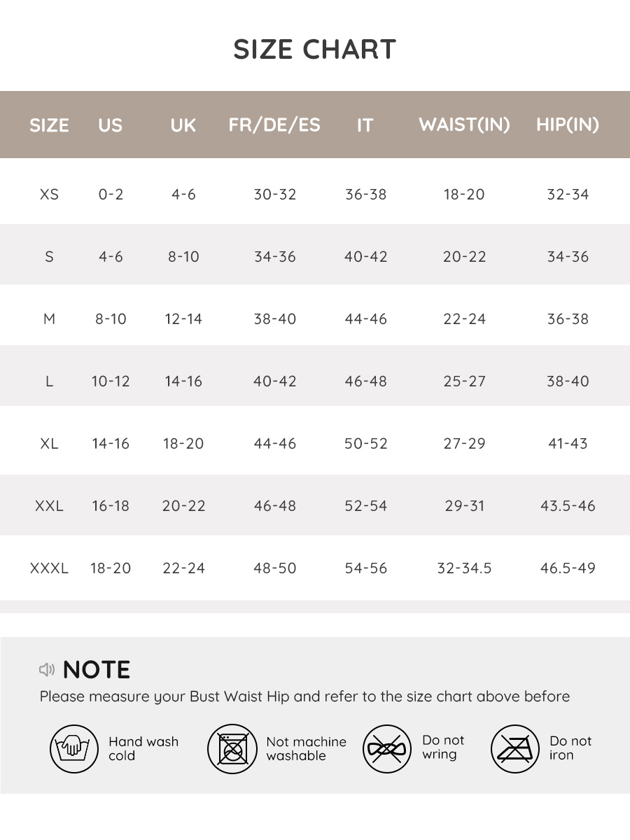Click the 43.5-46 hip measurement cell

click(x=568, y=505)
